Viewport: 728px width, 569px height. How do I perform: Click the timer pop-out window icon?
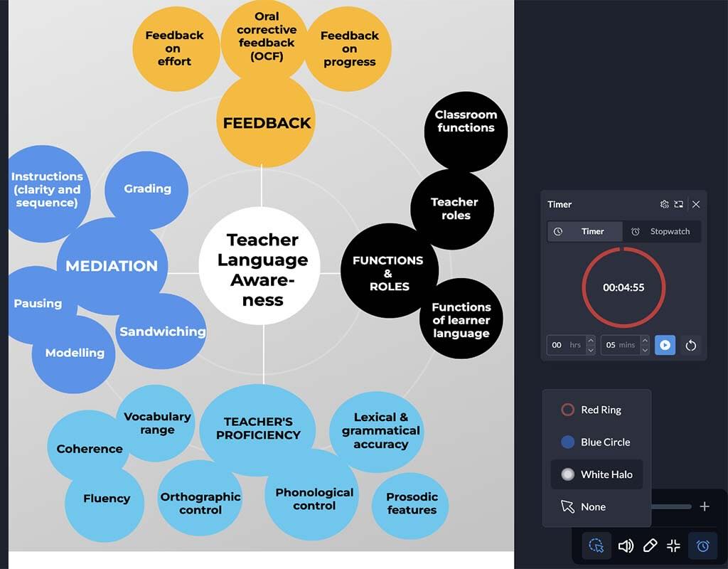click(678, 204)
